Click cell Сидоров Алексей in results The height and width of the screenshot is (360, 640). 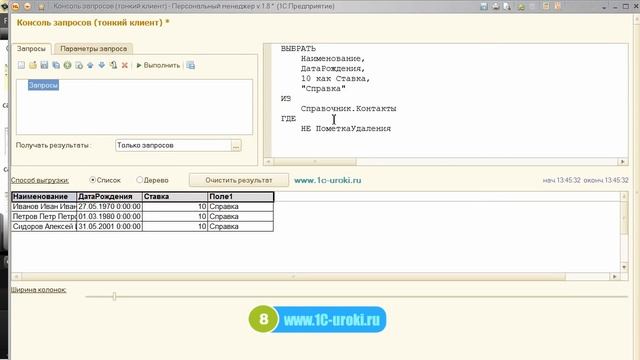[44, 226]
